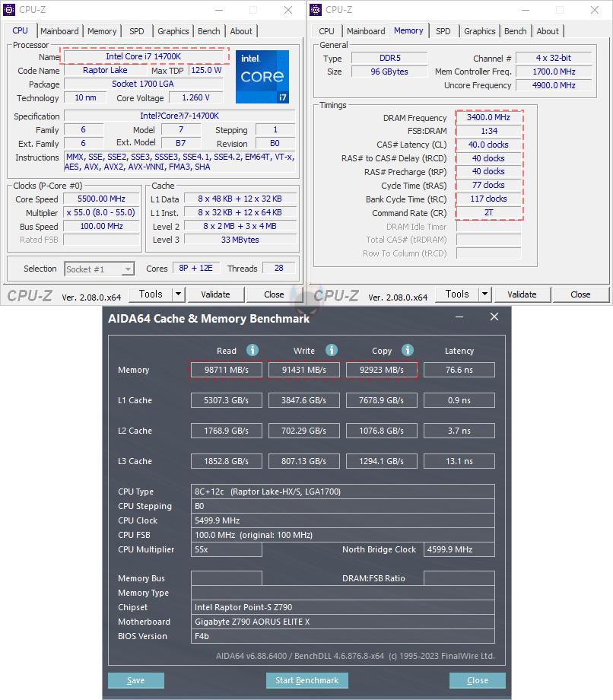Open Memory tab in left CPU-Z window
This screenshot has width=613, height=700.
(102, 31)
